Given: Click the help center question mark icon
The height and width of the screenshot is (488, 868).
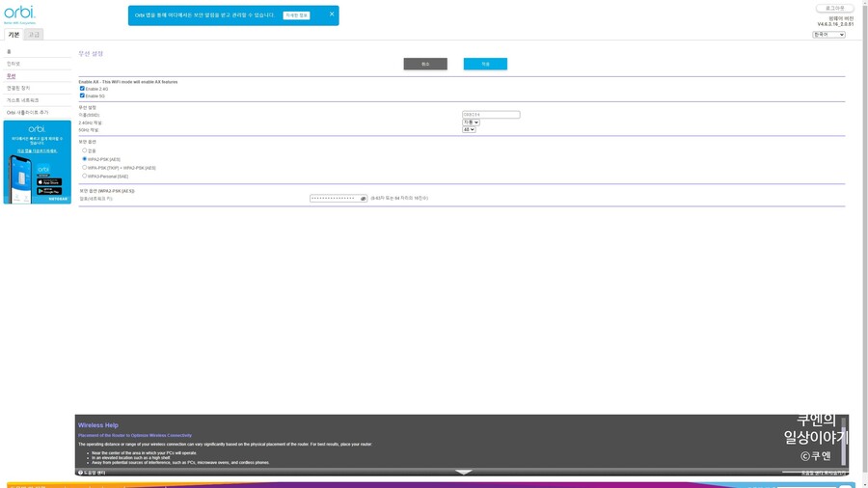Looking at the screenshot, I should [81, 473].
